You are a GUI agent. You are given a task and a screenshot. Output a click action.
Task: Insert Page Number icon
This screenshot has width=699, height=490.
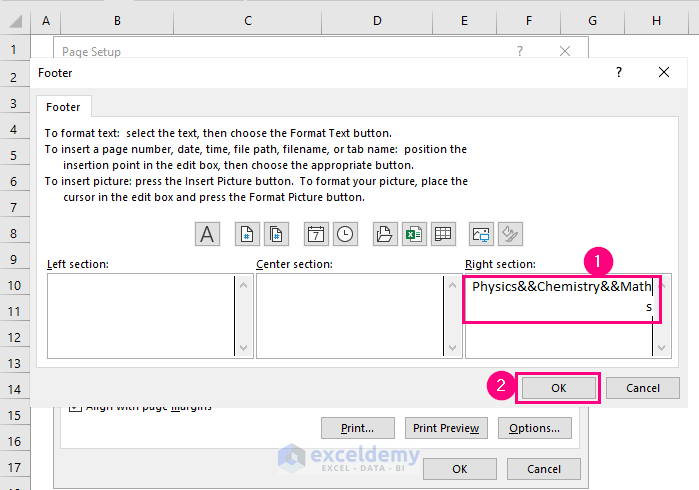tap(247, 234)
